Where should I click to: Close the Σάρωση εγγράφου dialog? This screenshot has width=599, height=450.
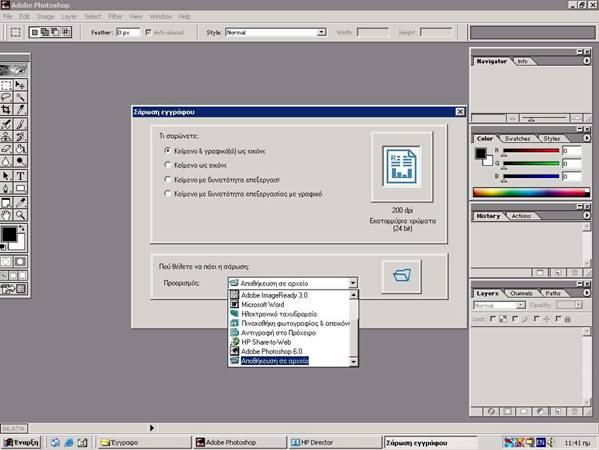[460, 112]
